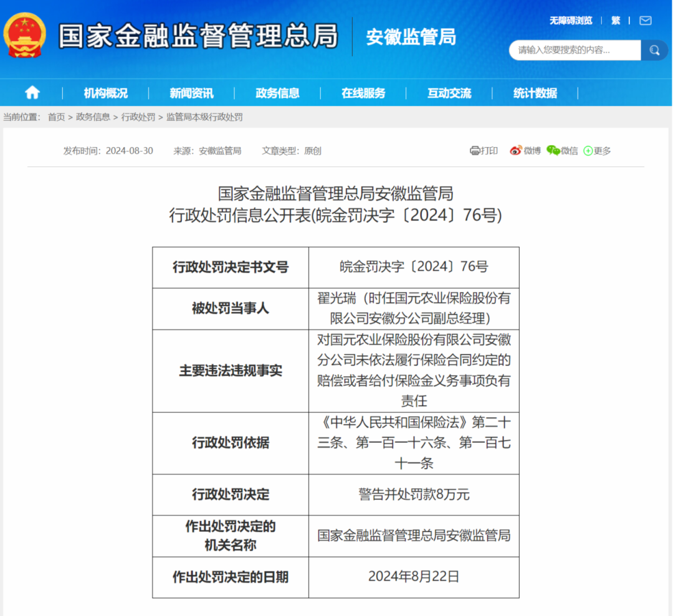Click the issuing authority name cell
The image size is (673, 616).
[x=414, y=536]
